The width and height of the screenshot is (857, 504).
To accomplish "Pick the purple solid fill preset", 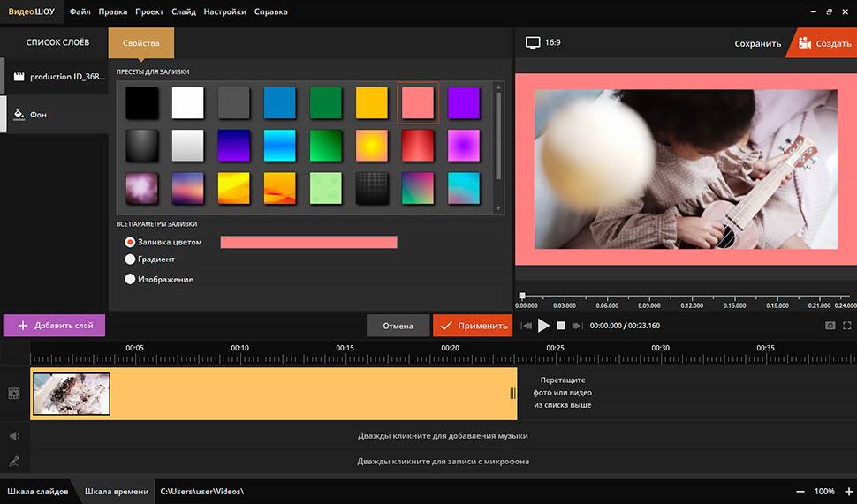I will (463, 103).
